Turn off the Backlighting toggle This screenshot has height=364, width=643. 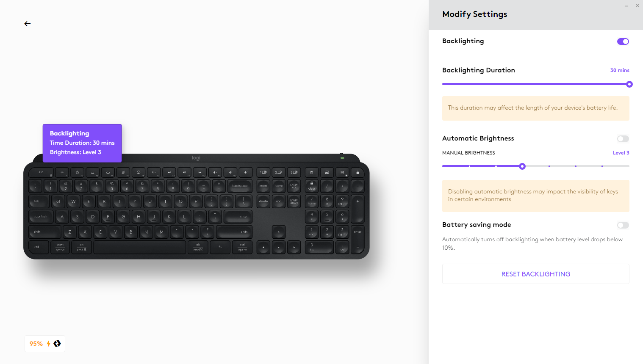623,41
